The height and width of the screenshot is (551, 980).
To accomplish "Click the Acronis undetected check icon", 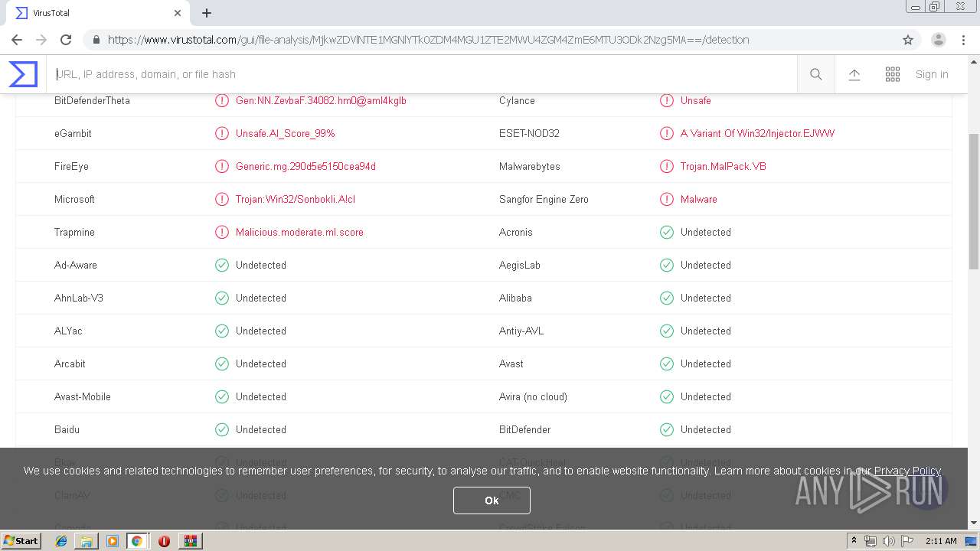I will click(x=667, y=232).
